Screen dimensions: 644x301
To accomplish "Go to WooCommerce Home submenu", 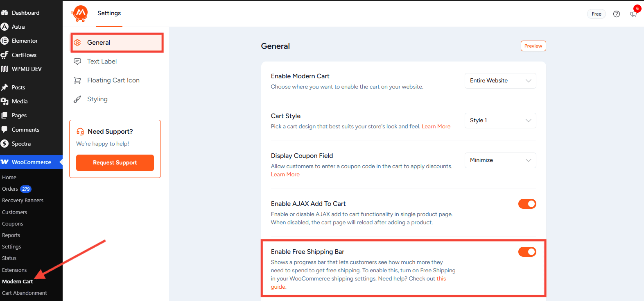I will pyautogui.click(x=9, y=178).
